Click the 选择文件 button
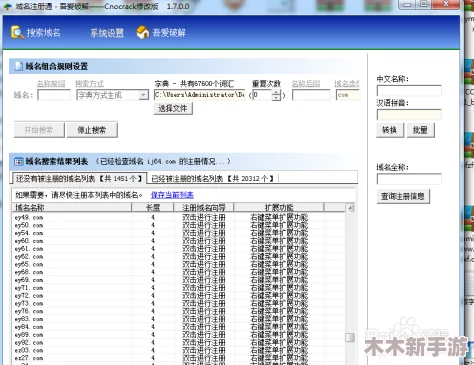This screenshot has height=365, width=474. pyautogui.click(x=173, y=108)
